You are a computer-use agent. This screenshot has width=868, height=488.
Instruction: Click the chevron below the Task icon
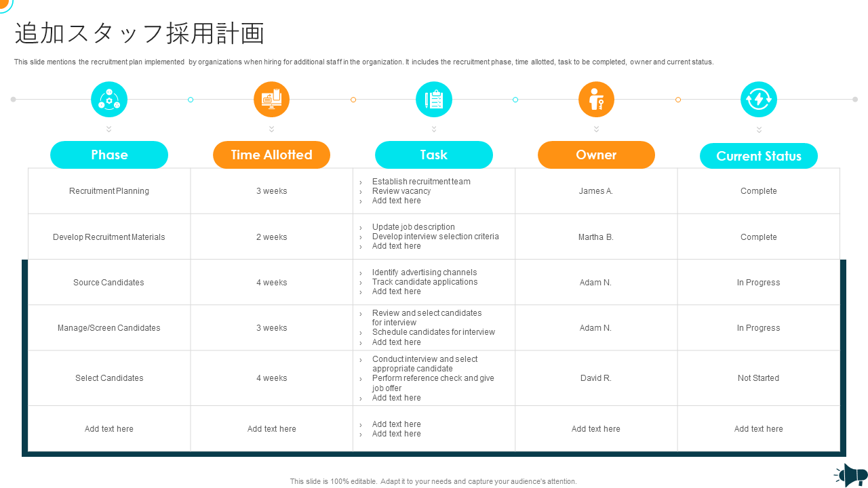[x=434, y=129]
